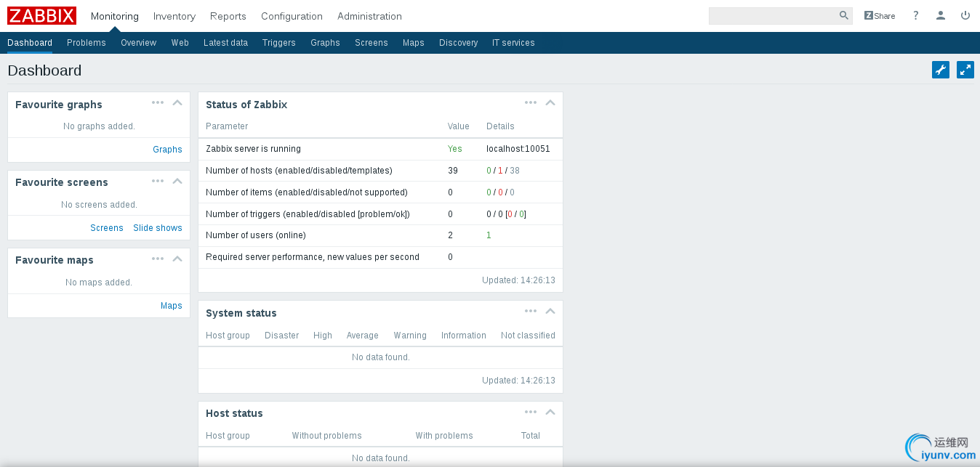Open the Reports main menu
The height and width of the screenshot is (467, 980).
[x=228, y=16]
